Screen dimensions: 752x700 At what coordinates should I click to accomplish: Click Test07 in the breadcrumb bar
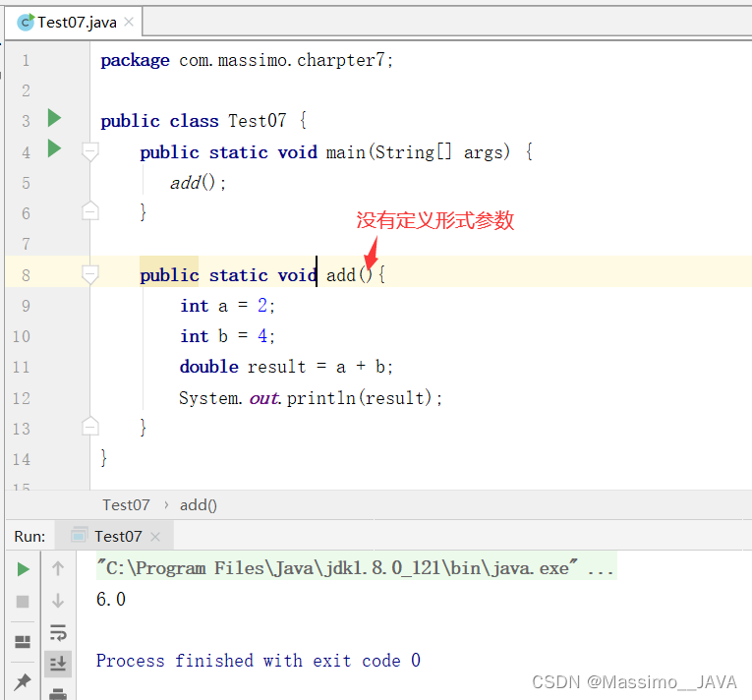126,504
